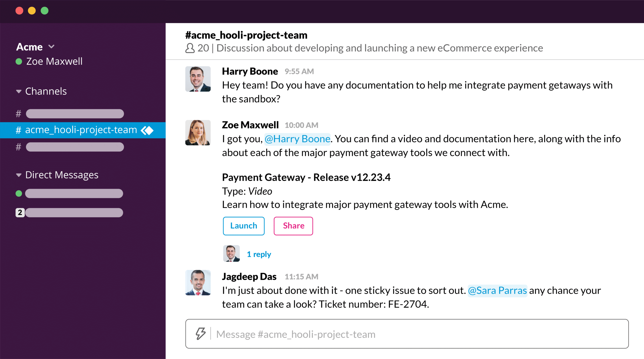Click the channel topic description text
The image size is (644, 359).
point(380,48)
